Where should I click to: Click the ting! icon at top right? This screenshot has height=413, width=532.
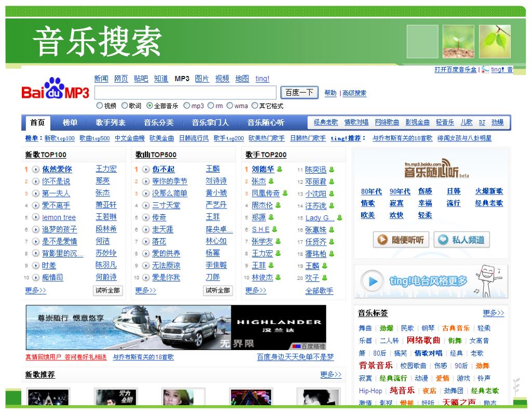pyautogui.click(x=485, y=69)
